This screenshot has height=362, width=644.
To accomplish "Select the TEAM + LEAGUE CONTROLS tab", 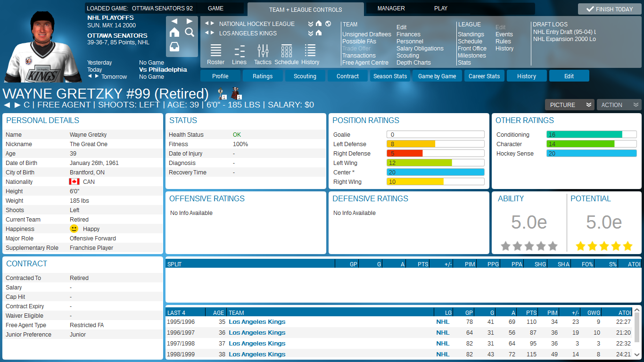I will pyautogui.click(x=305, y=9).
